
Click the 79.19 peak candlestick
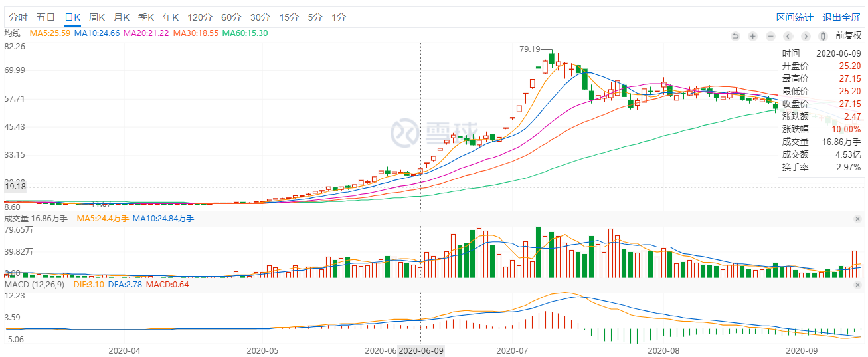552,60
